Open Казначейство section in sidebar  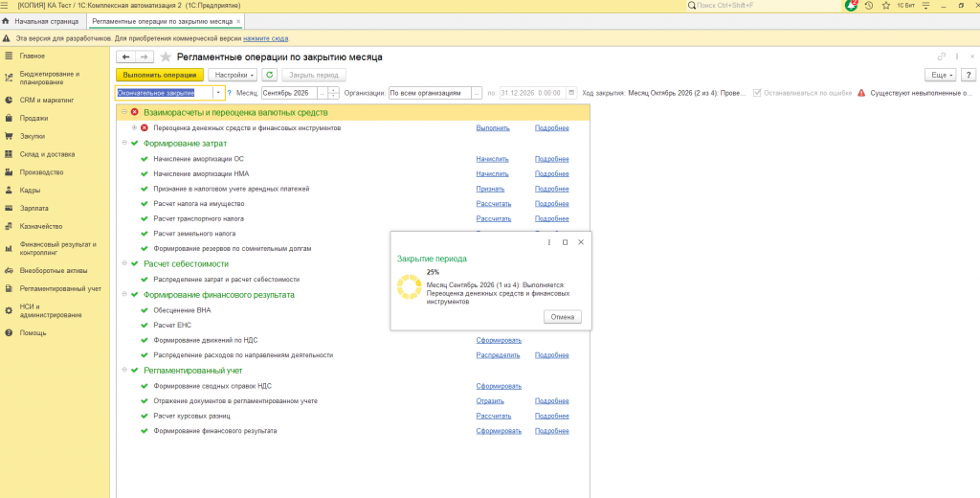(x=40, y=226)
